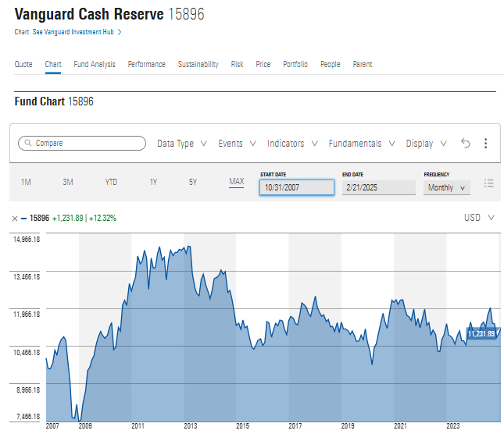Click the 2007 x-axis year label

pos(52,426)
